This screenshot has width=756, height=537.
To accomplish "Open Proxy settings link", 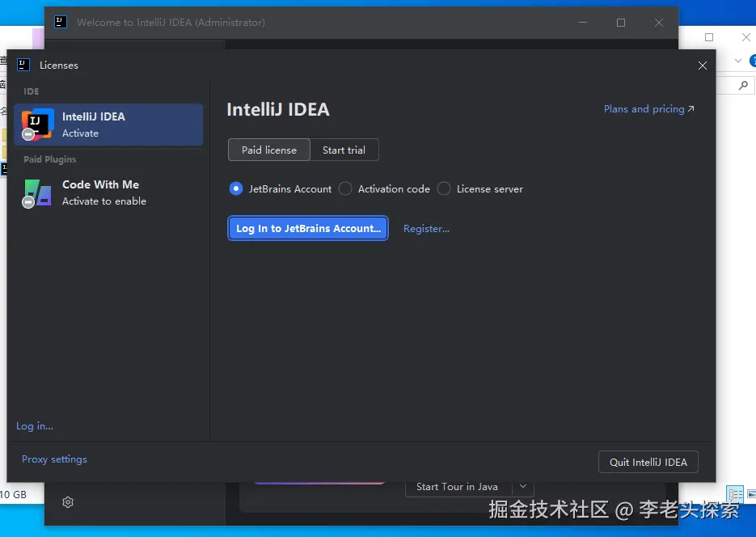I will coord(54,459).
